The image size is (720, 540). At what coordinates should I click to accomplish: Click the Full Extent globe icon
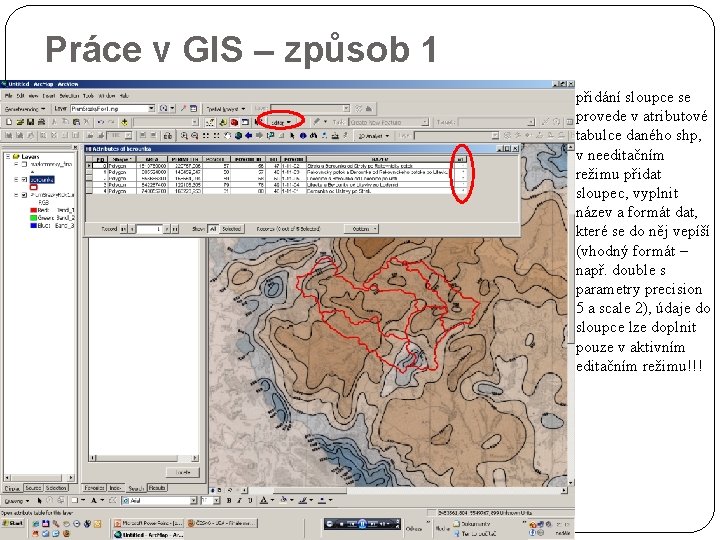[238, 135]
